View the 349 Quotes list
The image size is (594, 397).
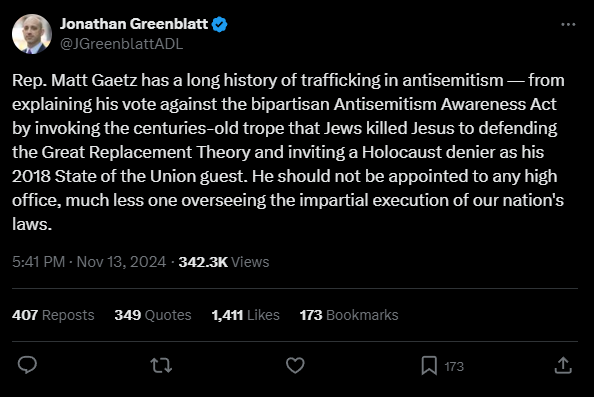point(153,315)
